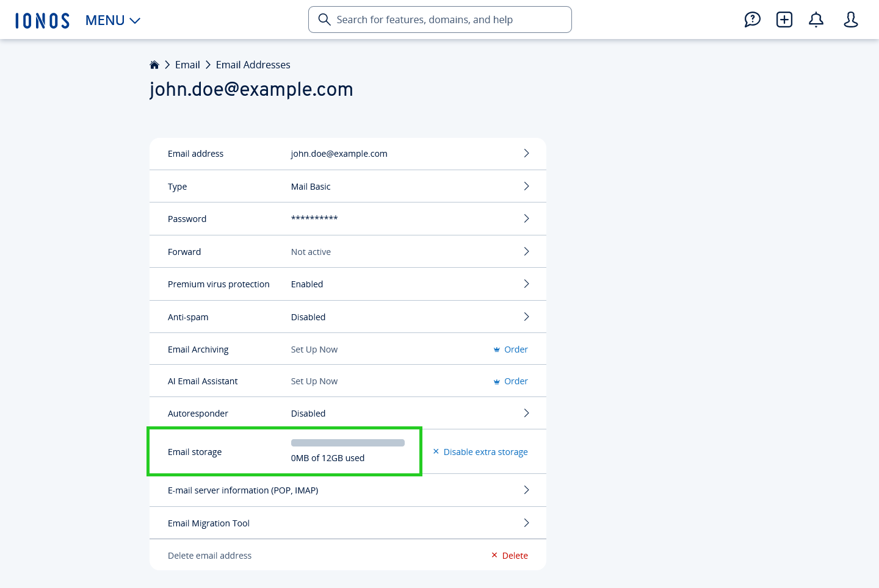Open the MENU dropdown
Screen dimensions: 879x588
pyautogui.click(x=112, y=20)
